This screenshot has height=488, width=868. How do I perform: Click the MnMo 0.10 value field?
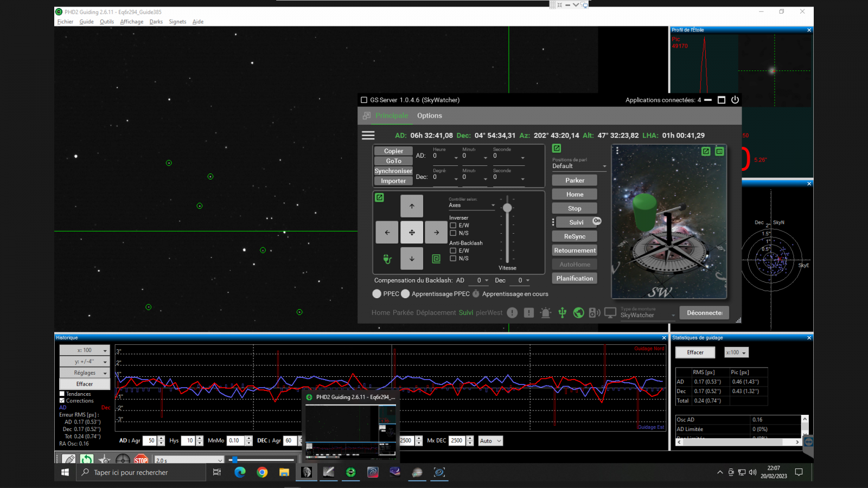[x=236, y=441]
